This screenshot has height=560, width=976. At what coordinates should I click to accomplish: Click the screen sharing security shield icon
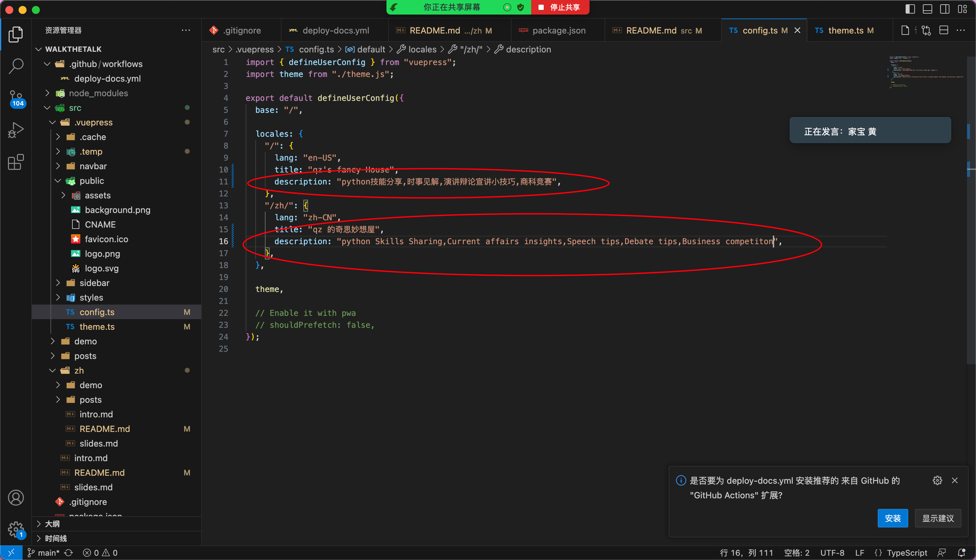(x=521, y=7)
